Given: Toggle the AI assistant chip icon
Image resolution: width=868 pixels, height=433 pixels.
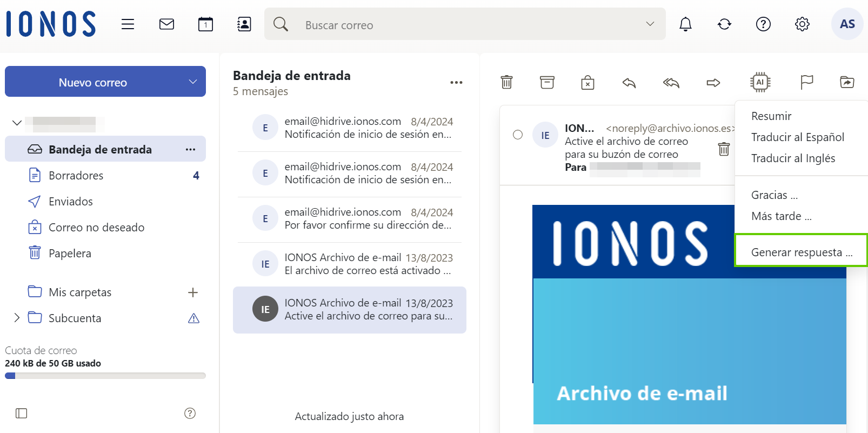Looking at the screenshot, I should coord(760,82).
